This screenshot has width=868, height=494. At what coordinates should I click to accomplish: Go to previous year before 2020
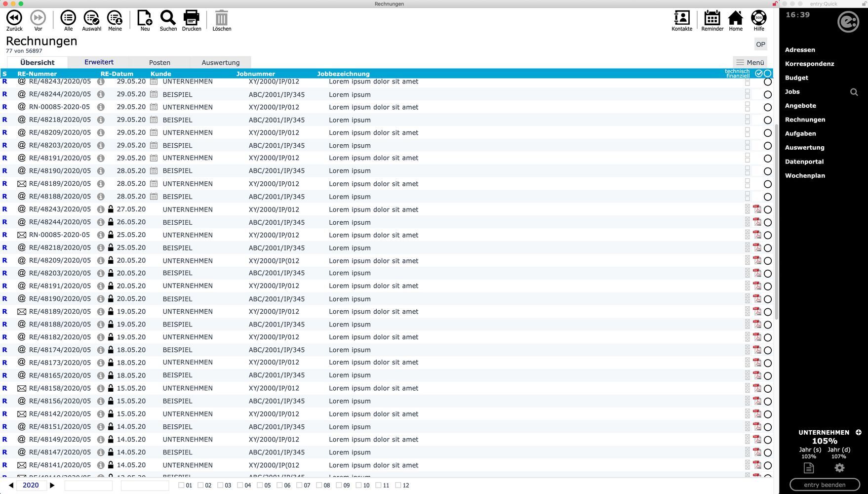tap(11, 485)
